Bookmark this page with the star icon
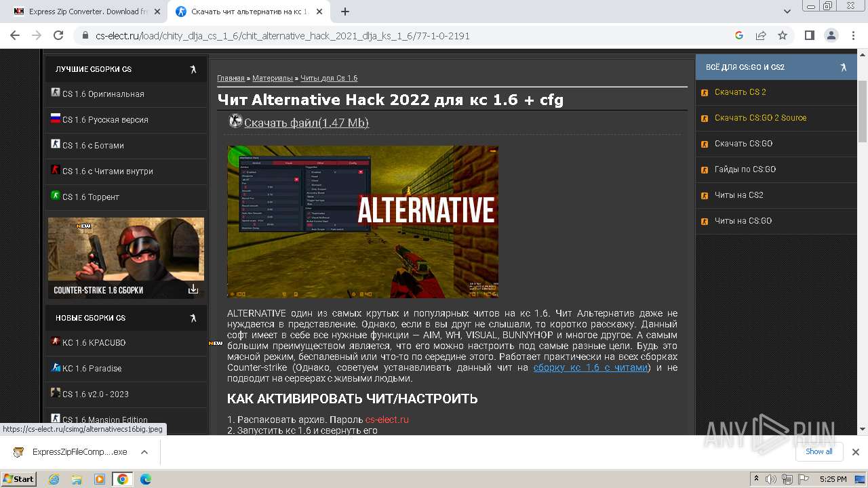 (783, 35)
